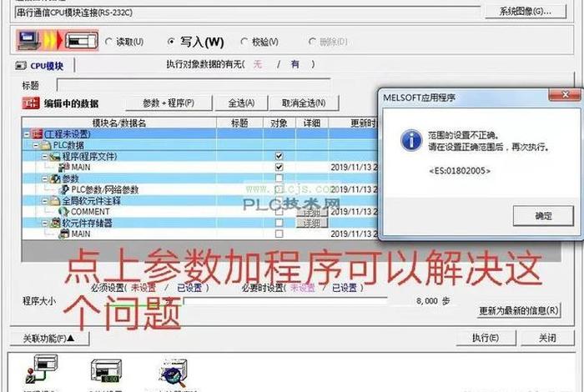The image size is (584, 392).
Task: Click the 执行(E) execute button
Action: click(486, 338)
